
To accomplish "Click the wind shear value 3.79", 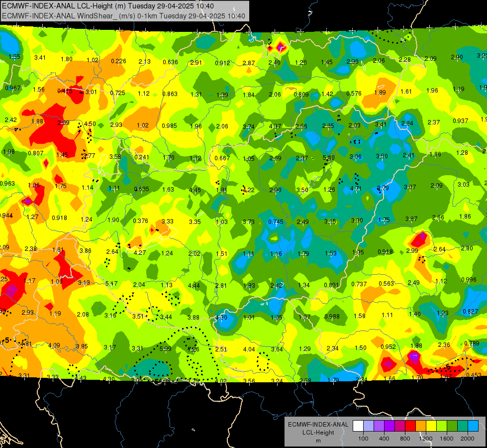I will pyautogui.click(x=383, y=188).
